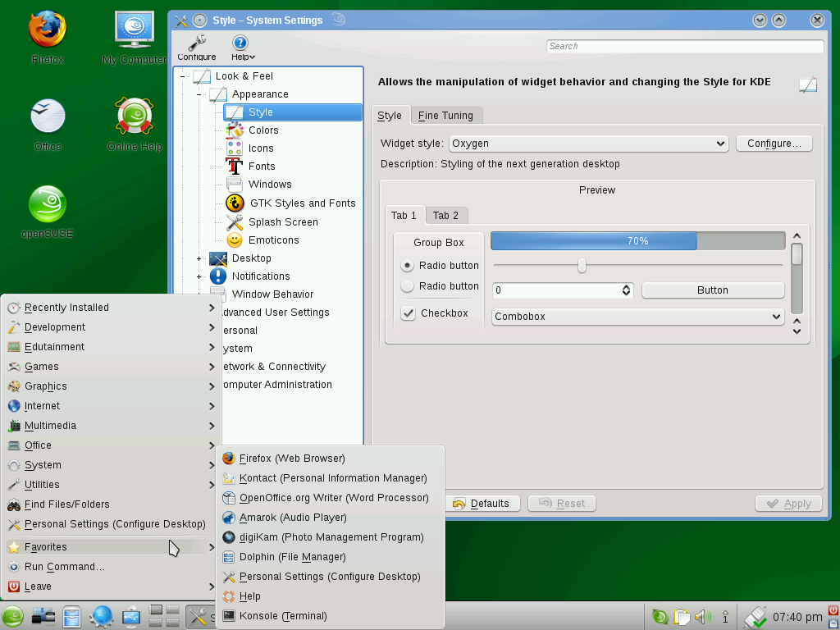Open the Multimedia submenu
The height and width of the screenshot is (630, 840).
pyautogui.click(x=111, y=426)
